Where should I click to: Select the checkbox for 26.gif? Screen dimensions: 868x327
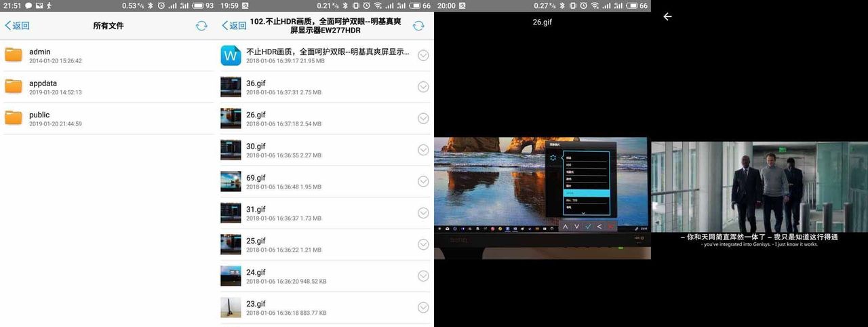pos(423,119)
